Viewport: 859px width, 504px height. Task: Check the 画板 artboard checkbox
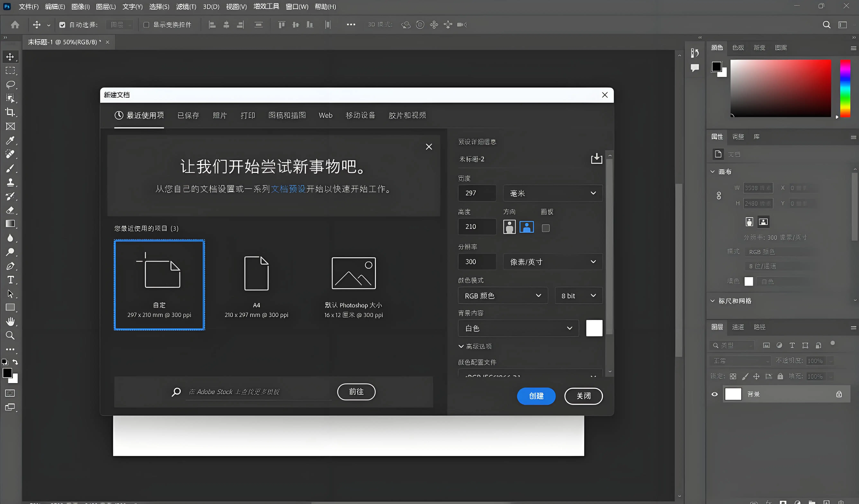(x=546, y=228)
